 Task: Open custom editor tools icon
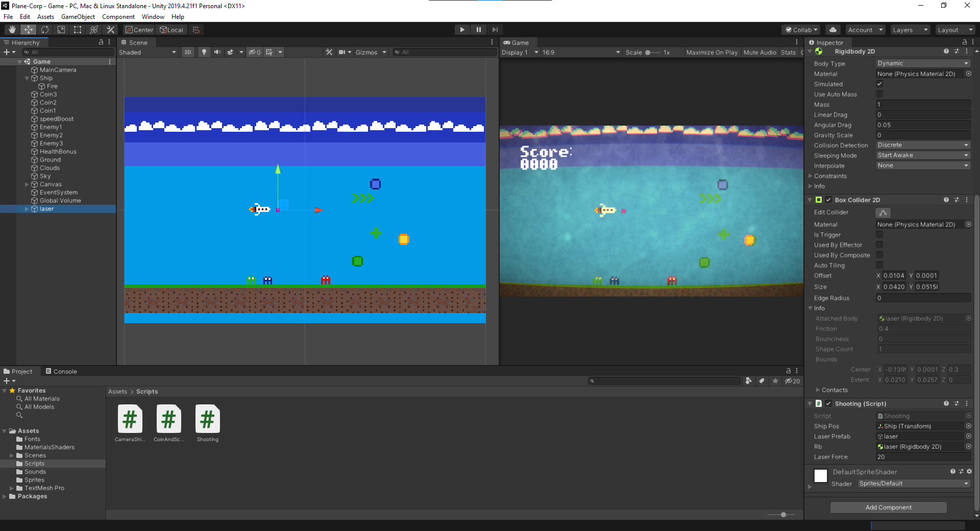110,30
